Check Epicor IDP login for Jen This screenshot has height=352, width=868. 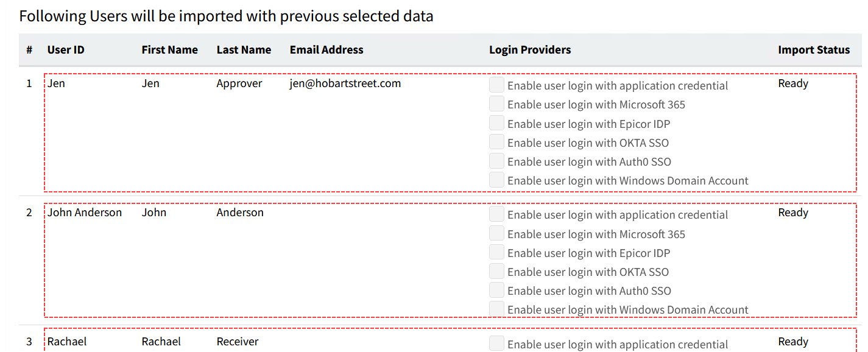click(x=496, y=123)
